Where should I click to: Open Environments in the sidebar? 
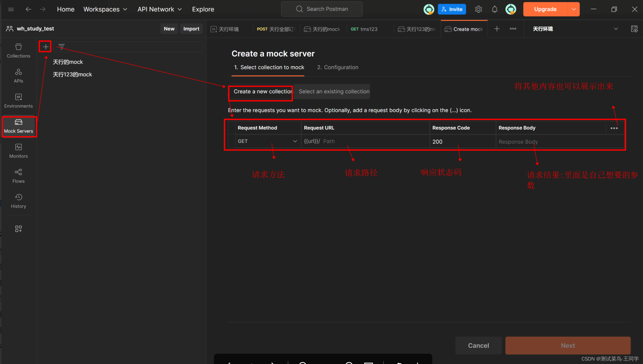point(18,101)
